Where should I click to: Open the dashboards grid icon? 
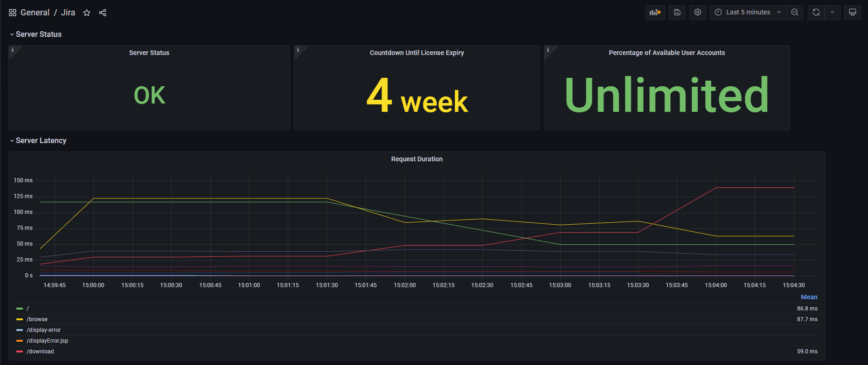pos(13,13)
